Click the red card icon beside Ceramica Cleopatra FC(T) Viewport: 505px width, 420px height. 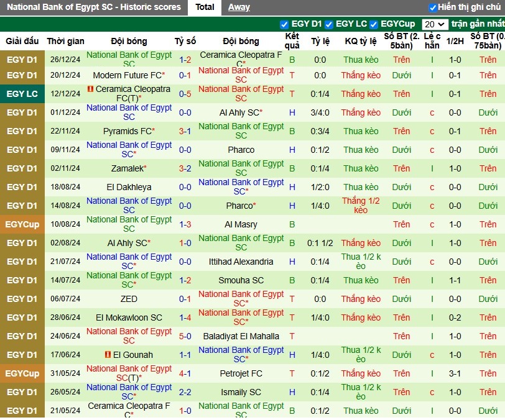click(x=90, y=88)
